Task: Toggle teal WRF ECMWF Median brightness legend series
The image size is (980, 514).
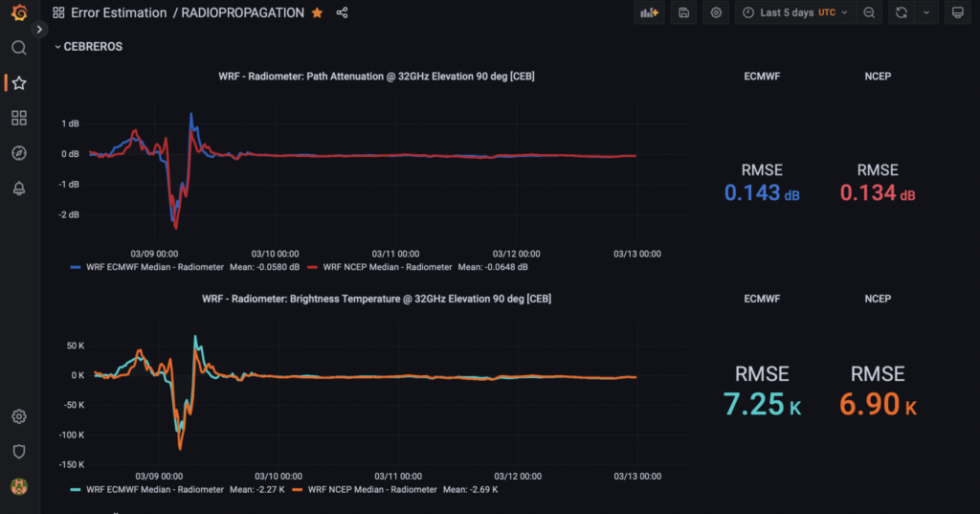Action: point(155,490)
